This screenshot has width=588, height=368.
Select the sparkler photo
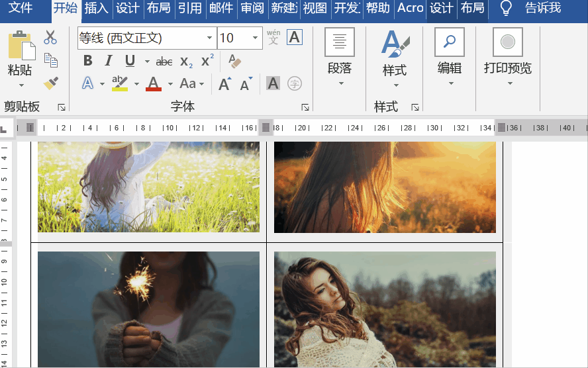[148, 309]
